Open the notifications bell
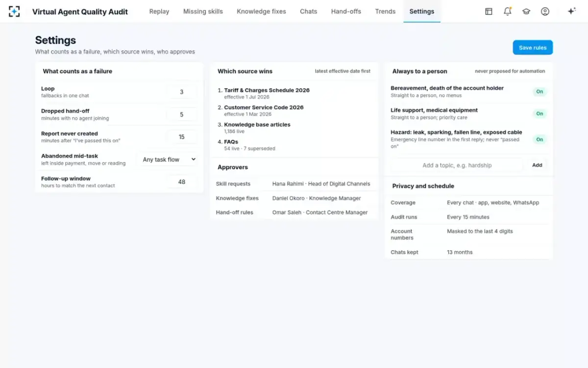Screen dimensions: 588x368 coord(508,11)
